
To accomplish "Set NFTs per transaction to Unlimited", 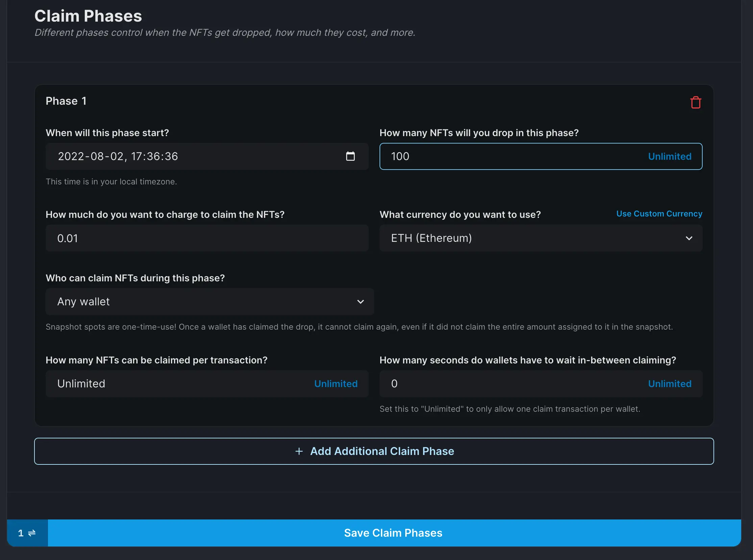I will pyautogui.click(x=336, y=384).
